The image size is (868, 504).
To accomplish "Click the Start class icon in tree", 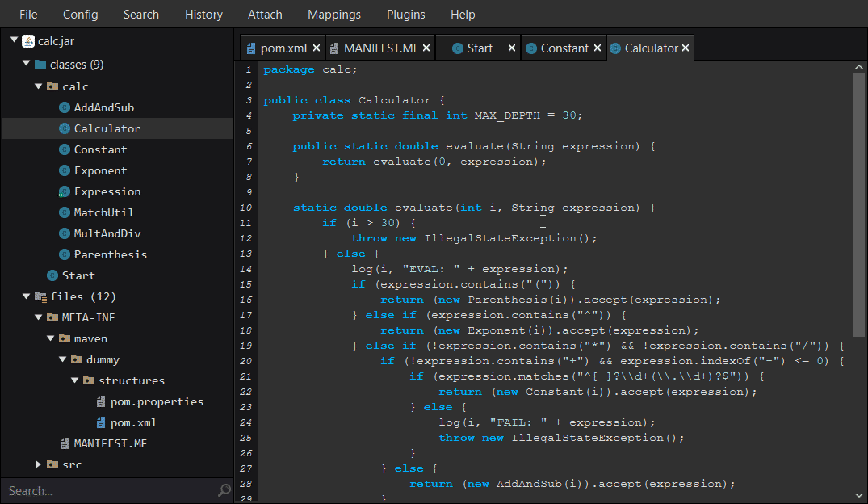I will tap(52, 275).
